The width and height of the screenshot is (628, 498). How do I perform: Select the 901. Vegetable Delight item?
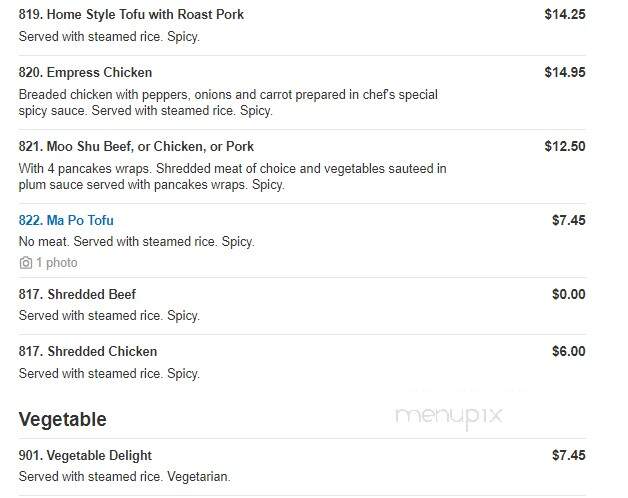85,456
